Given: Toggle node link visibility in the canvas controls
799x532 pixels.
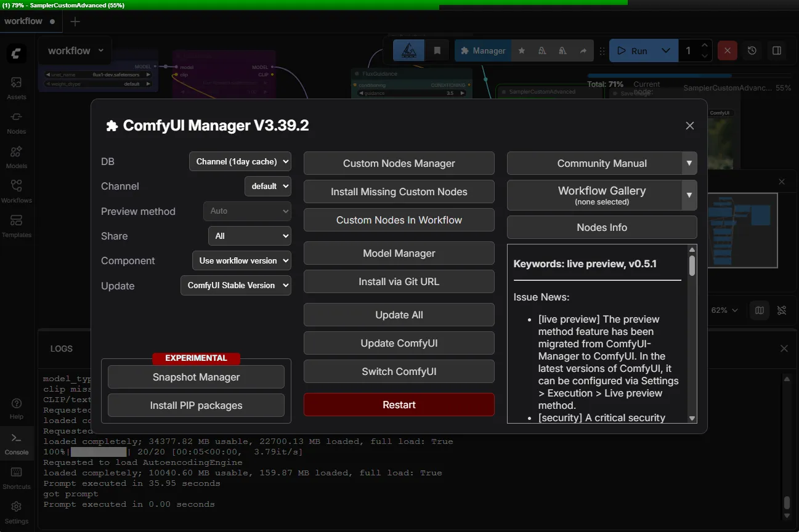Looking at the screenshot, I should (782, 310).
